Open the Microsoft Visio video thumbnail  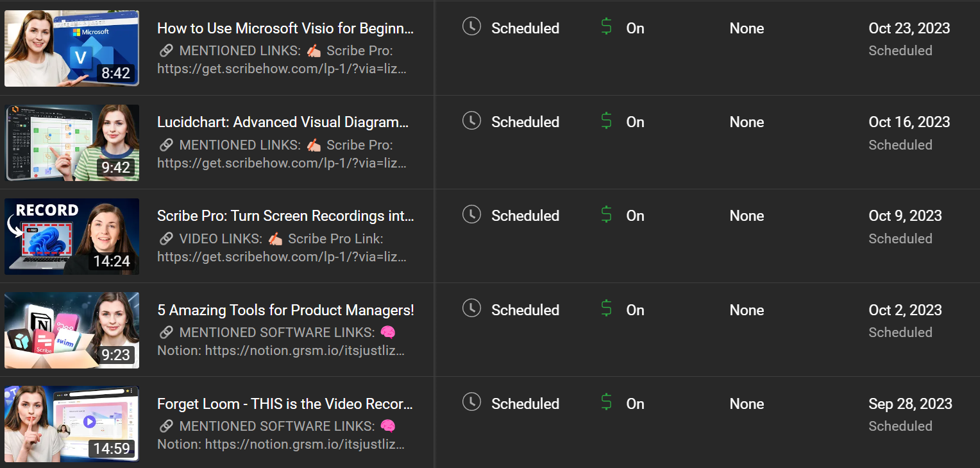pyautogui.click(x=72, y=48)
